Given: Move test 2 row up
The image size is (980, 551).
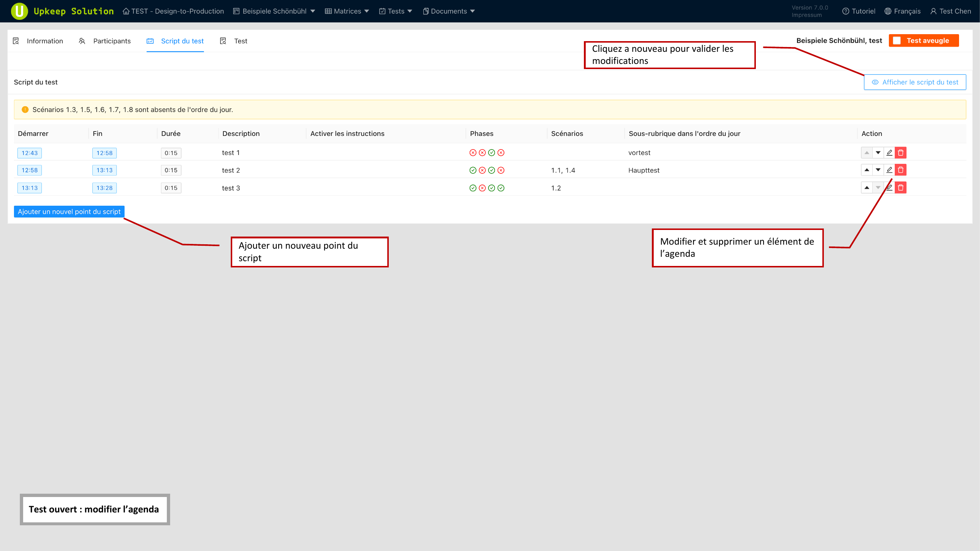Looking at the screenshot, I should pyautogui.click(x=866, y=170).
